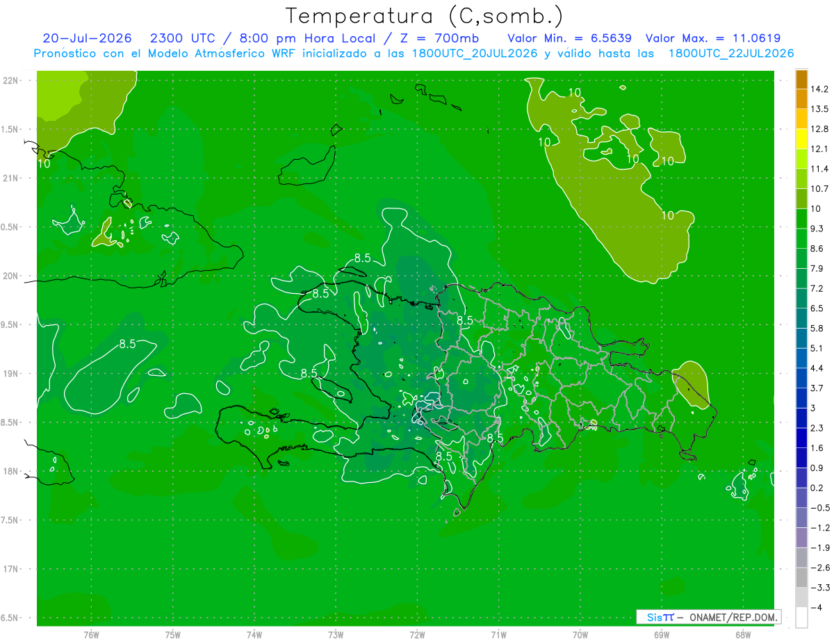Click the "22N" latitude label
Image resolution: width=834 pixels, height=644 pixels.
[x=12, y=81]
